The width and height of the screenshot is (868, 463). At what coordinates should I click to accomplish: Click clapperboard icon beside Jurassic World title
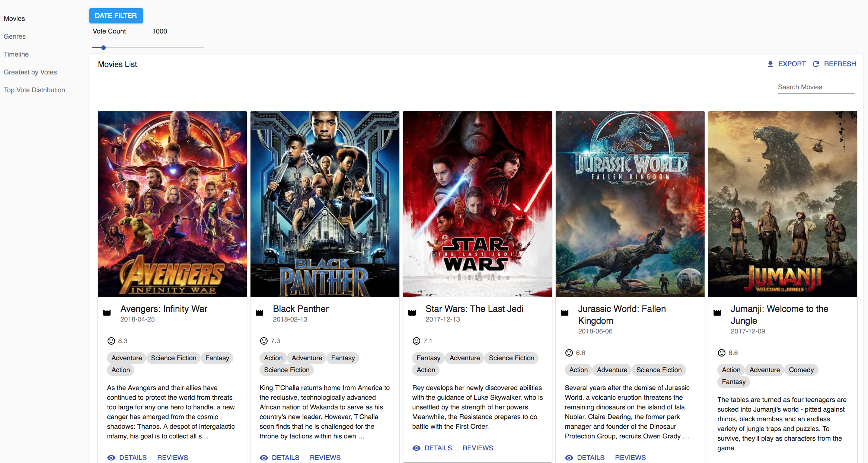[565, 312]
